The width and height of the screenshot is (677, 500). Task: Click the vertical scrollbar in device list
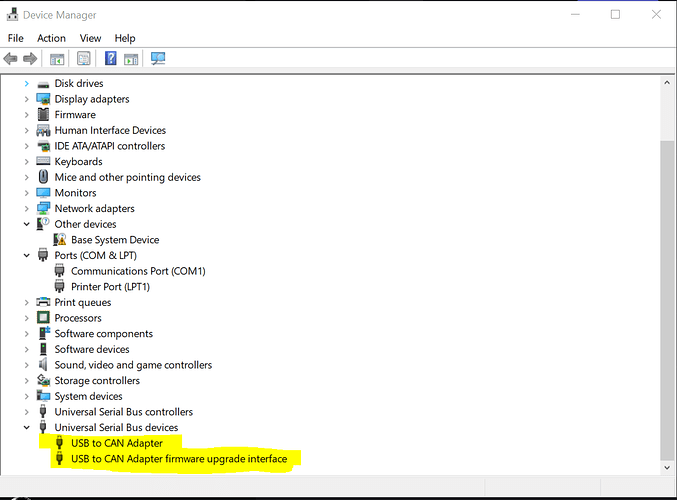click(x=667, y=300)
